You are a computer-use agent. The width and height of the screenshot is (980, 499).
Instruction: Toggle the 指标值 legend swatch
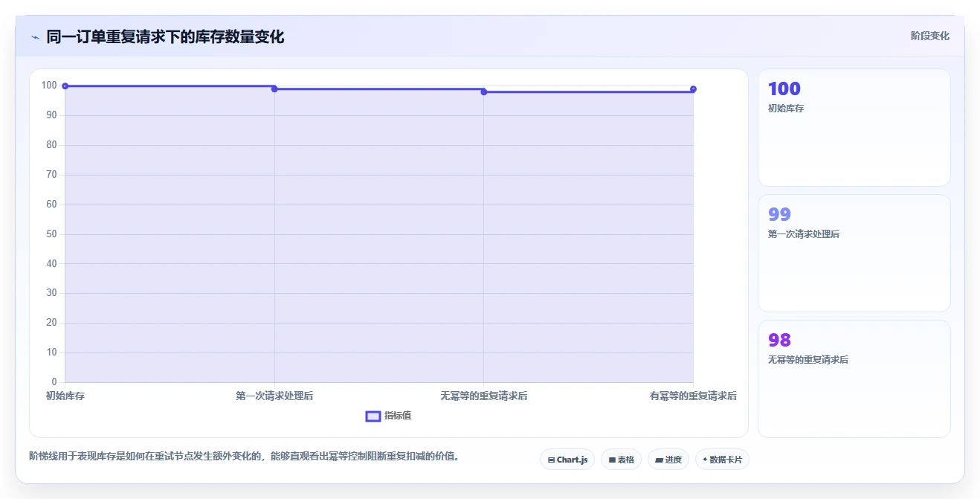373,416
